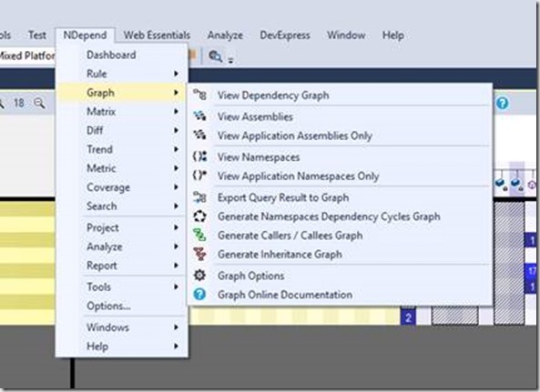Click the Export Query Result to Graph icon
The width and height of the screenshot is (540, 392).
(199, 197)
